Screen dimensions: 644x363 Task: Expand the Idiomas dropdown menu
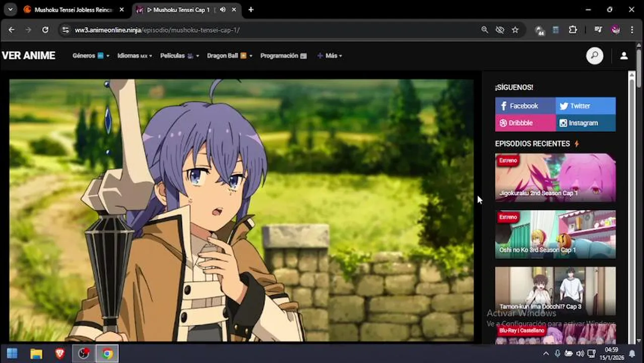click(135, 55)
